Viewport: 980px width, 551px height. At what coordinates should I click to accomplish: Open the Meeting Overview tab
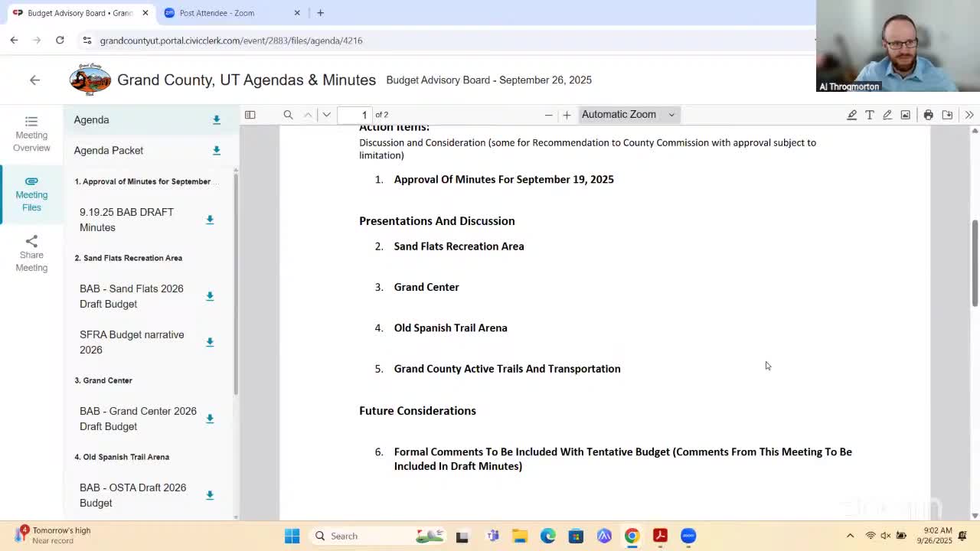click(x=31, y=134)
